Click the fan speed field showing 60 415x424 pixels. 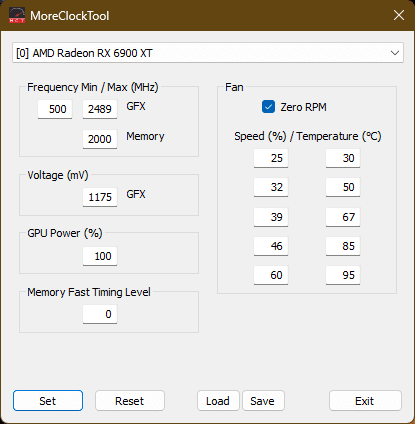271,275
